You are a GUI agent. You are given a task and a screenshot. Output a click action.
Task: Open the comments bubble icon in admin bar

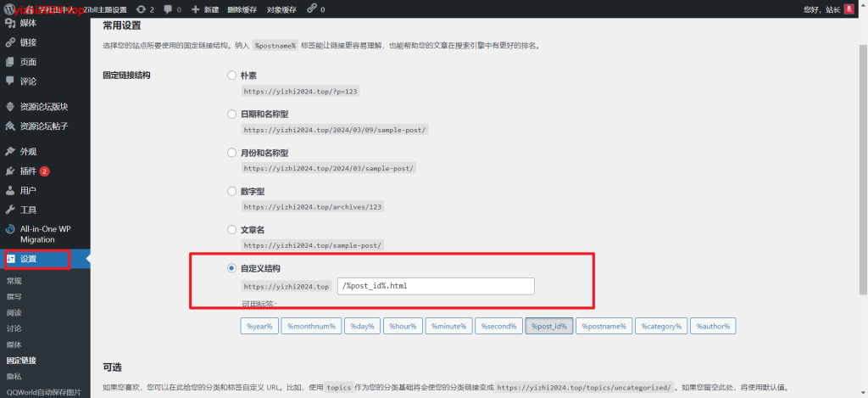(168, 9)
